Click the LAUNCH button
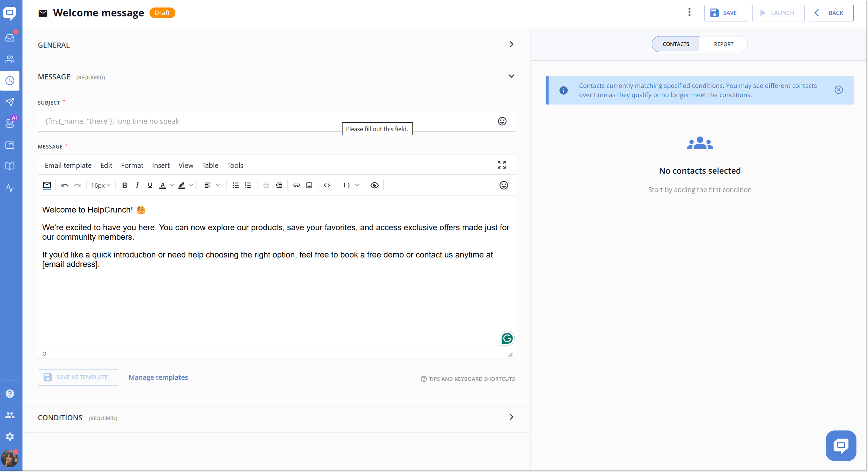Screen dimensions: 868x472 [x=778, y=13]
